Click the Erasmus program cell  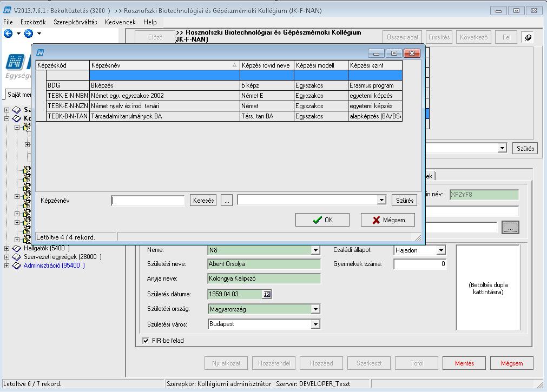click(375, 85)
